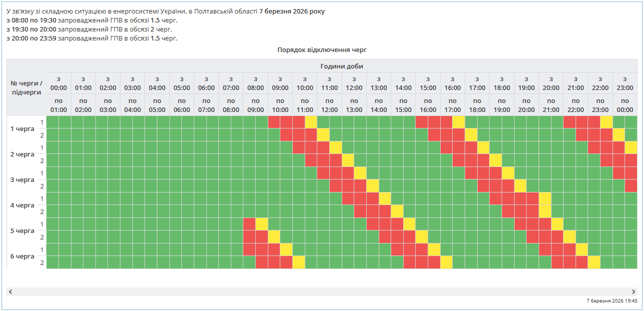Click the 'Порядок відключення черг' title
This screenshot has width=644, height=311.
tap(322, 50)
